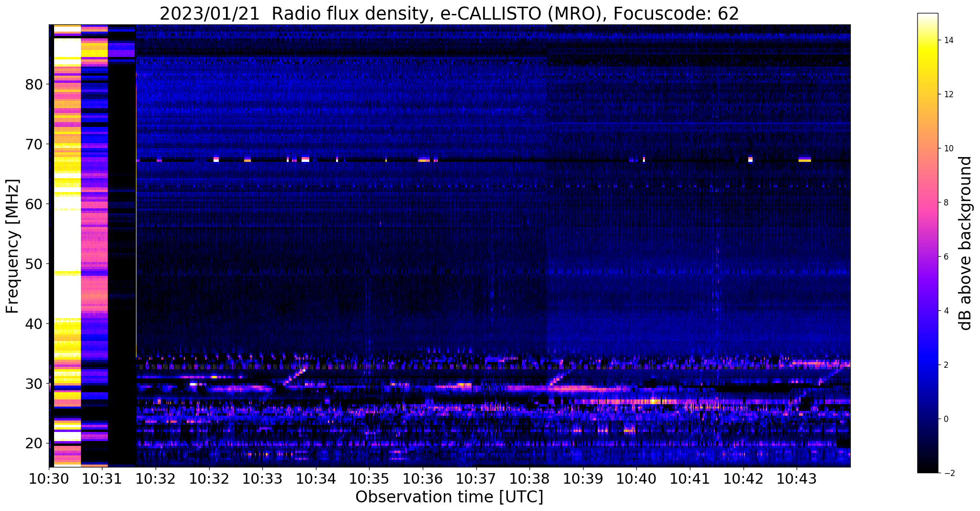Click the 40 MHz frequency tick label
This screenshot has width=980, height=511.
click(x=34, y=324)
